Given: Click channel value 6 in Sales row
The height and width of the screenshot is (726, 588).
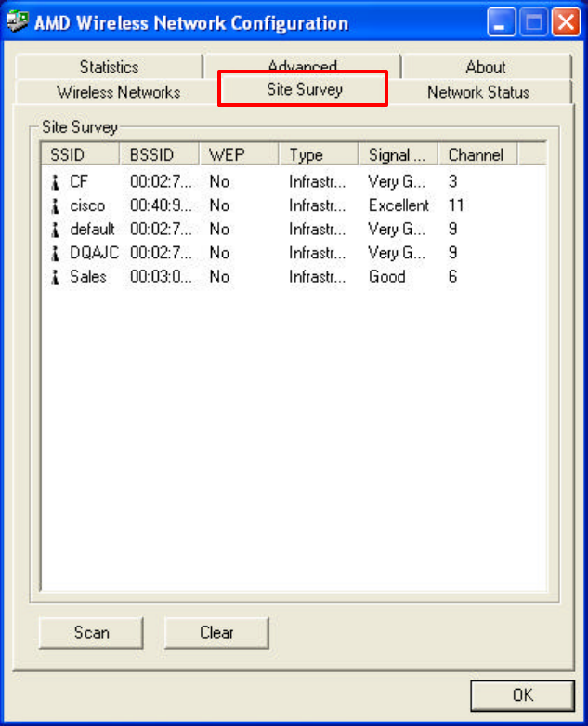Looking at the screenshot, I should pyautogui.click(x=452, y=276).
